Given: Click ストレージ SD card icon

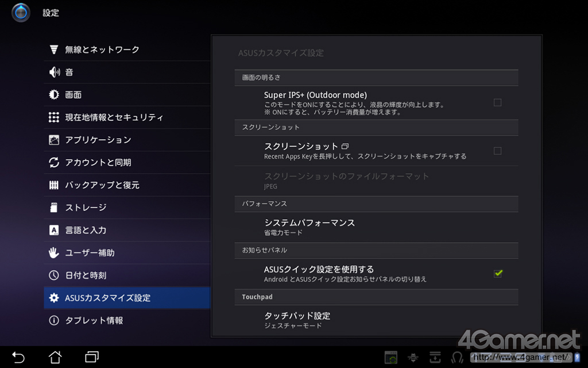Looking at the screenshot, I should (54, 207).
